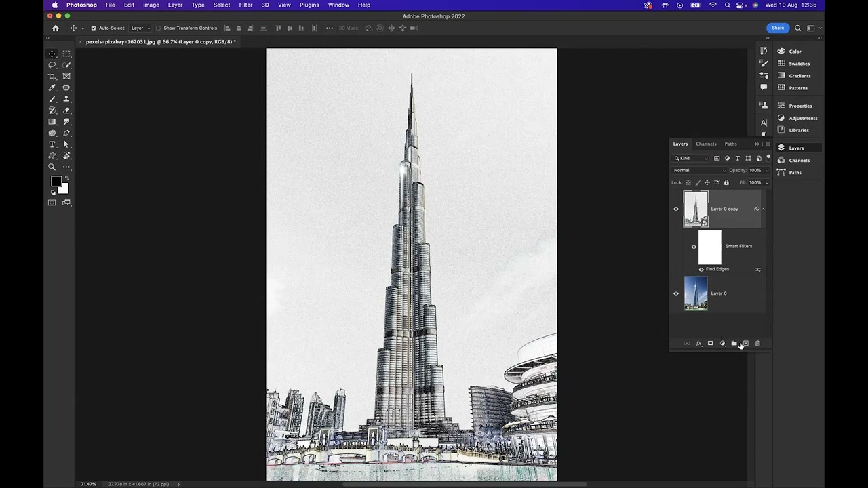
Task: Collapse the Layers panel with double chevrons
Action: click(x=757, y=144)
